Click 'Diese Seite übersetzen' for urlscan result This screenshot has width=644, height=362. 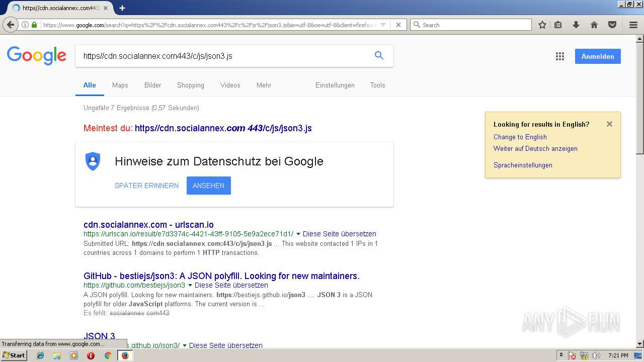(340, 234)
